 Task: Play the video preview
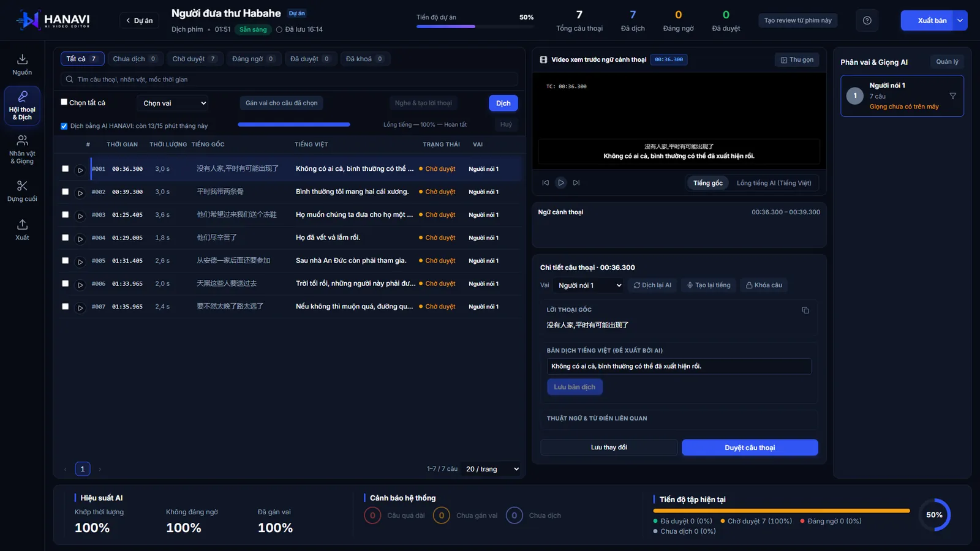click(560, 182)
